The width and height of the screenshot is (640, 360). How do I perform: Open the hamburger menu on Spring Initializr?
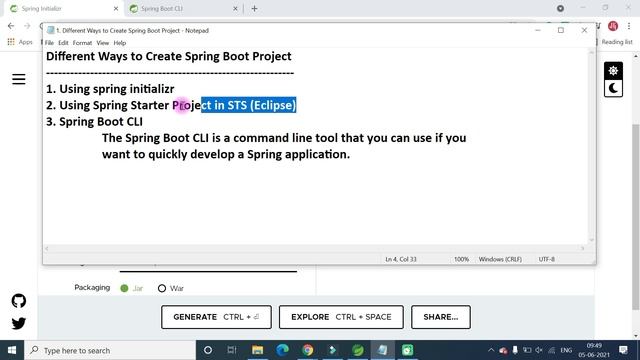[18, 79]
